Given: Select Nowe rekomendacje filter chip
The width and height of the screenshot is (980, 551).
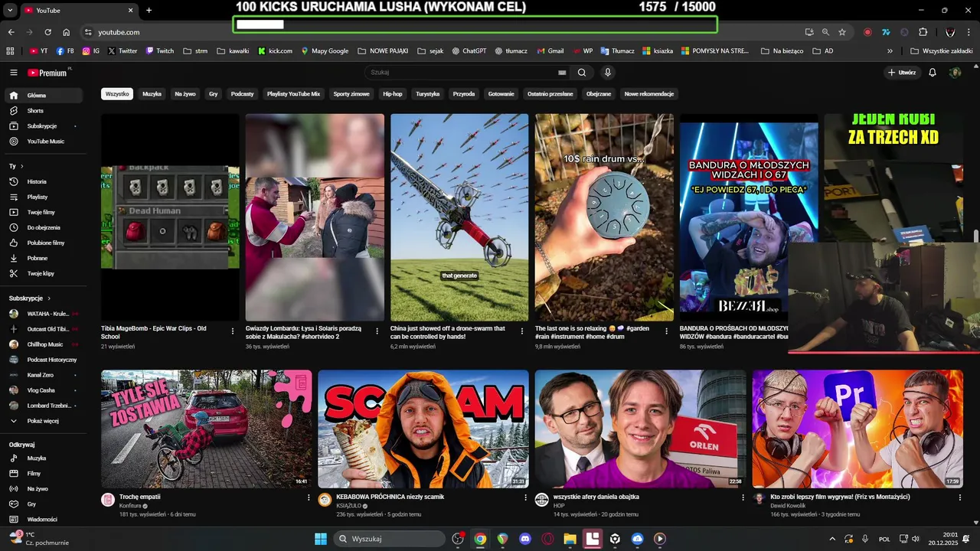Looking at the screenshot, I should (x=649, y=94).
